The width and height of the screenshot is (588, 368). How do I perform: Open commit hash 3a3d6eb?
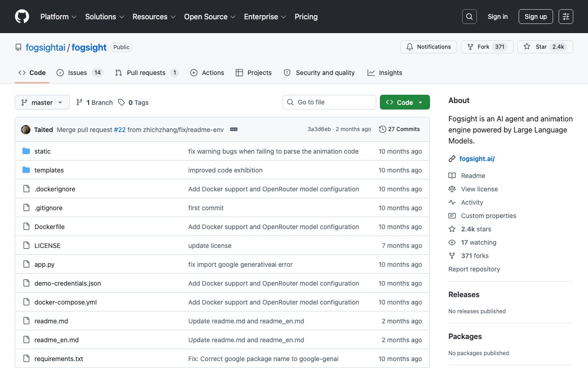tap(319, 129)
